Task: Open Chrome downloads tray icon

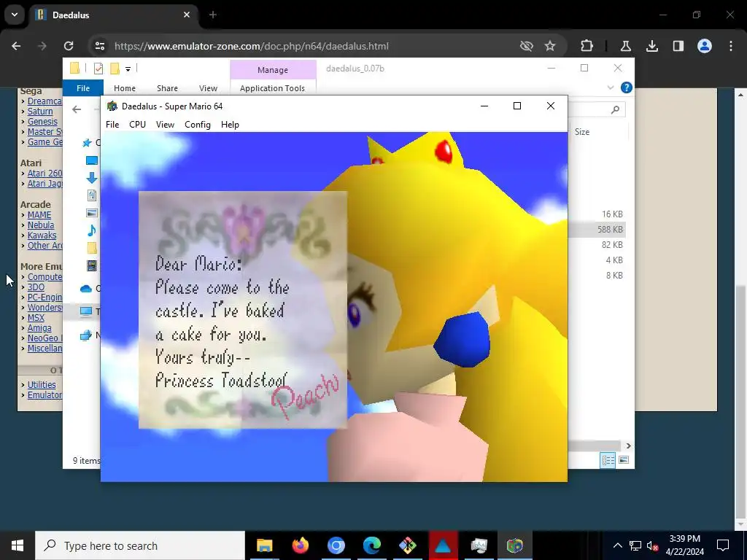Action: (652, 46)
